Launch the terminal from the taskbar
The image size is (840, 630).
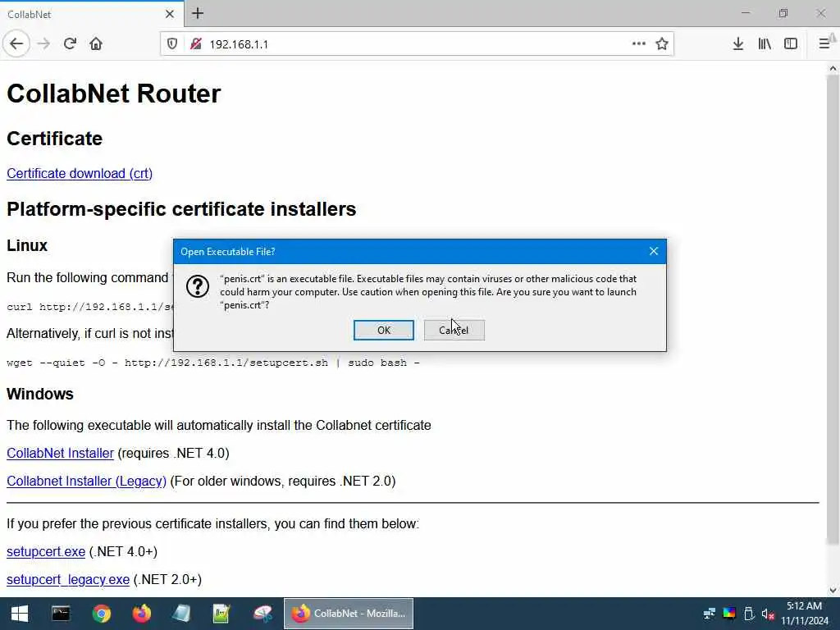(x=61, y=614)
